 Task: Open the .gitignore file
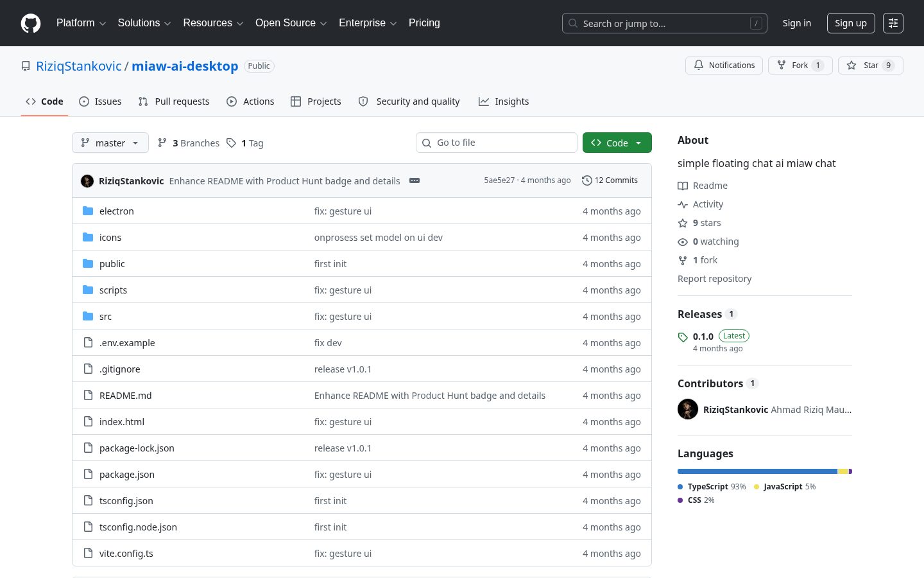click(x=119, y=369)
